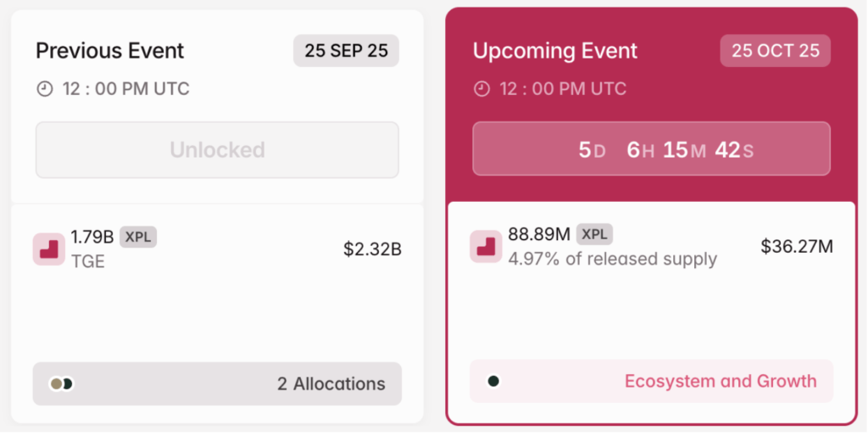Click the XPL badge next to 88.89M
The height and width of the screenshot is (442, 868).
(594, 234)
